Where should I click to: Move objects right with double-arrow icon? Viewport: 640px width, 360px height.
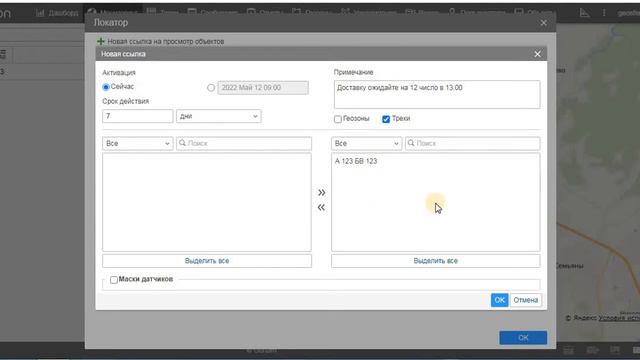point(322,192)
